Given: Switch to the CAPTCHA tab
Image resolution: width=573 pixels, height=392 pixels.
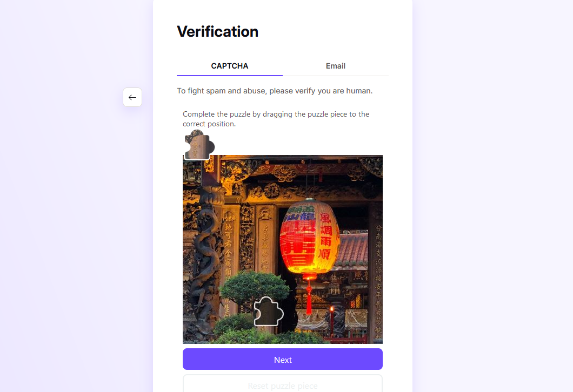Looking at the screenshot, I should tap(230, 66).
